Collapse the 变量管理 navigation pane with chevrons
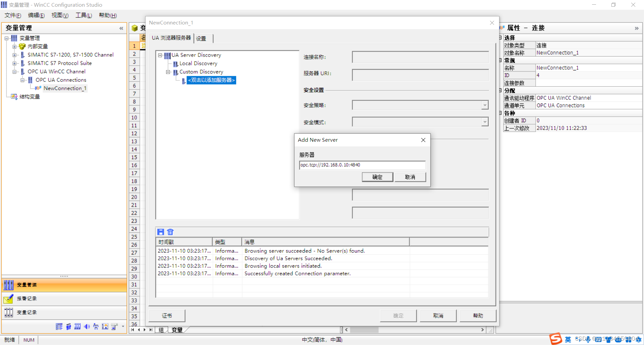The image size is (644, 345). [121, 28]
